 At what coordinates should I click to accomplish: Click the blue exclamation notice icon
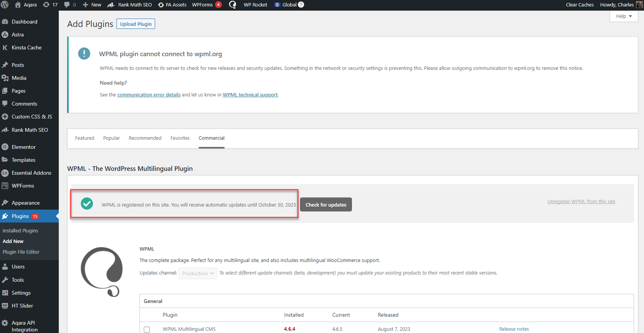point(84,54)
